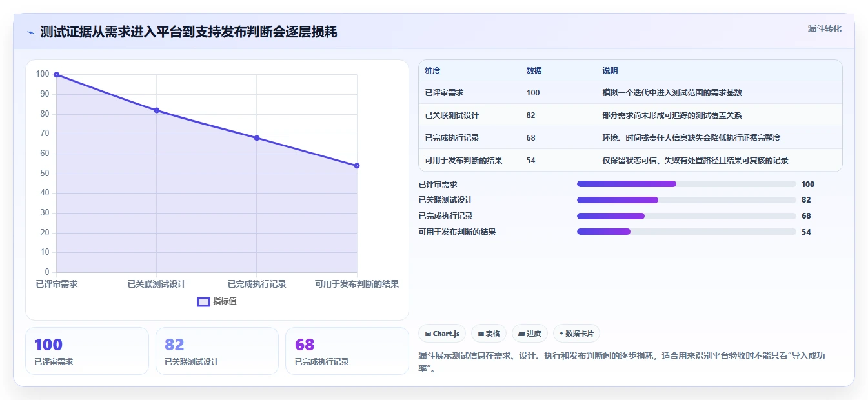Click x-axis label 已关联测试设计
868x400 pixels.
pos(157,284)
